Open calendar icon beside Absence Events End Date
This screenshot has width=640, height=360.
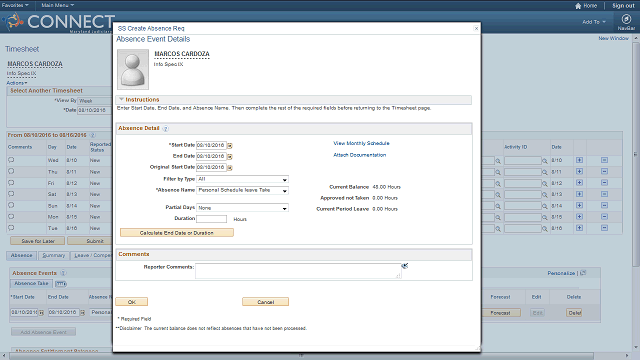click(82, 313)
